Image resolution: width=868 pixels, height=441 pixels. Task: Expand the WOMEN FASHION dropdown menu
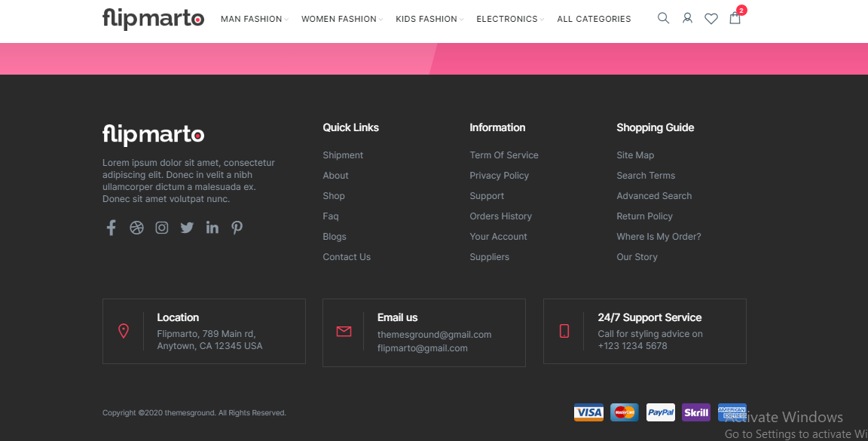point(338,19)
